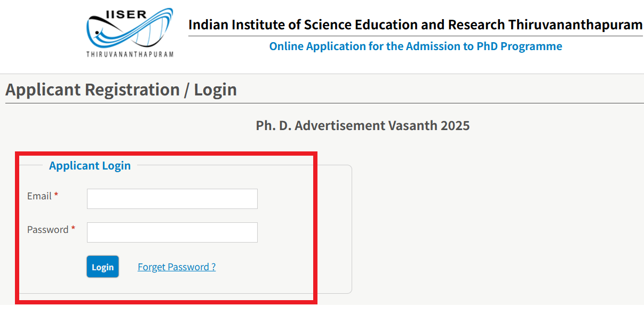
Task: Click the Ph. D. Advertisement Vasanth 2025 heading
Action: pyautogui.click(x=363, y=126)
